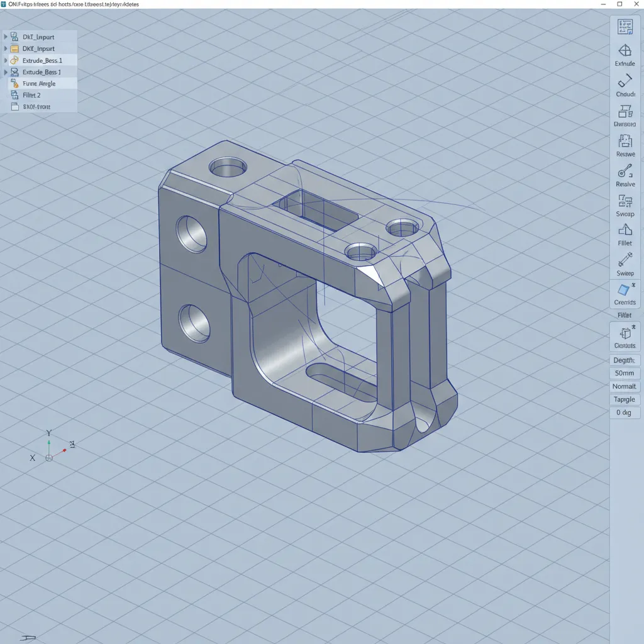Select the highlighted blue Create tool icon
Image resolution: width=644 pixels, height=644 pixels.
[625, 291]
